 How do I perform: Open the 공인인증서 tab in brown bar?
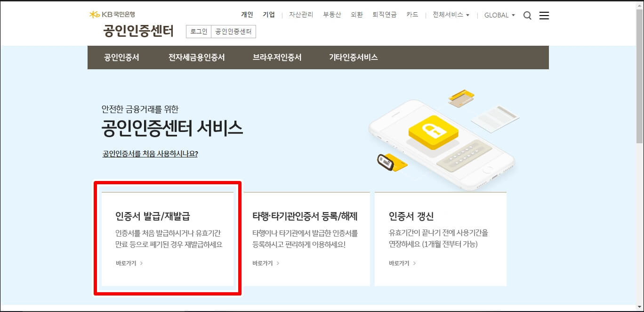tap(121, 57)
